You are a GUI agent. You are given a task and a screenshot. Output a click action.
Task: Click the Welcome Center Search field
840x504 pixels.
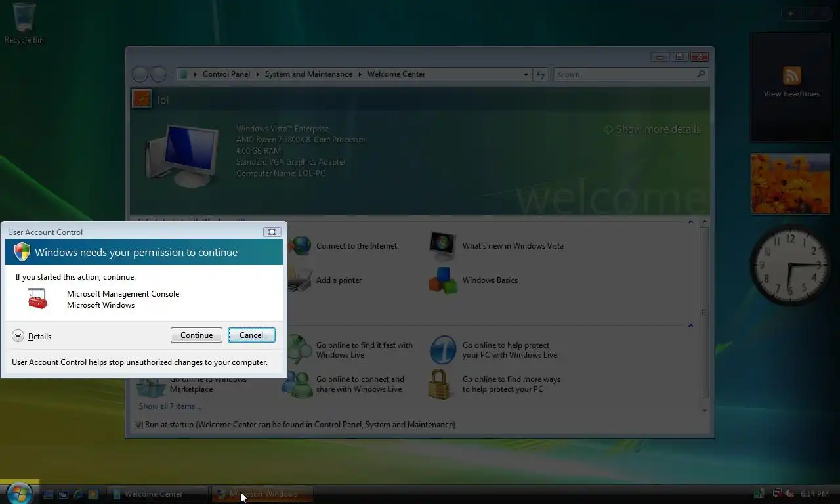point(624,74)
